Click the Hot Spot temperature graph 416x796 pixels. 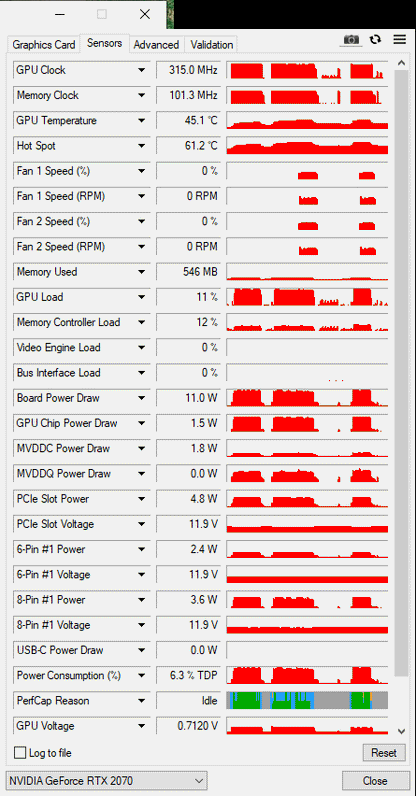[307, 146]
